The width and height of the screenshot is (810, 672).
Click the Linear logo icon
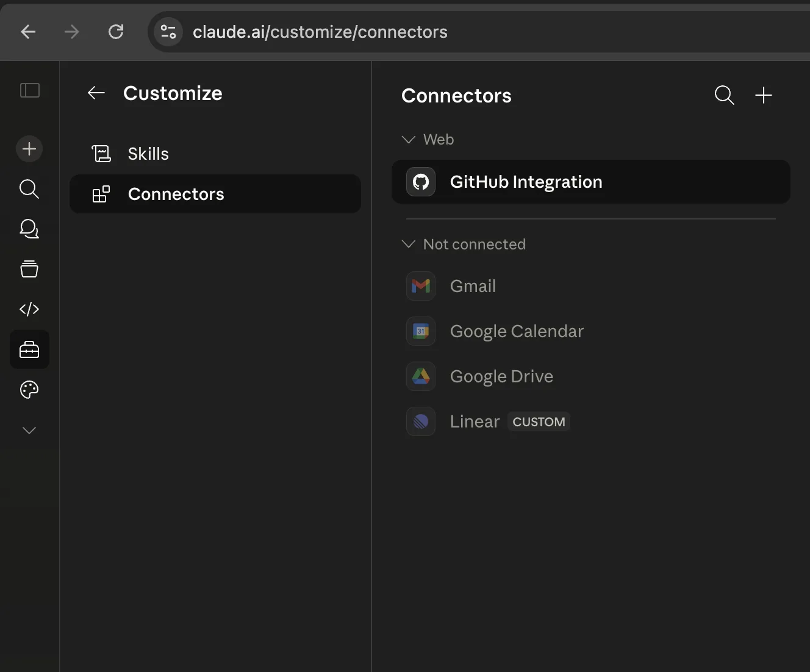click(x=421, y=421)
